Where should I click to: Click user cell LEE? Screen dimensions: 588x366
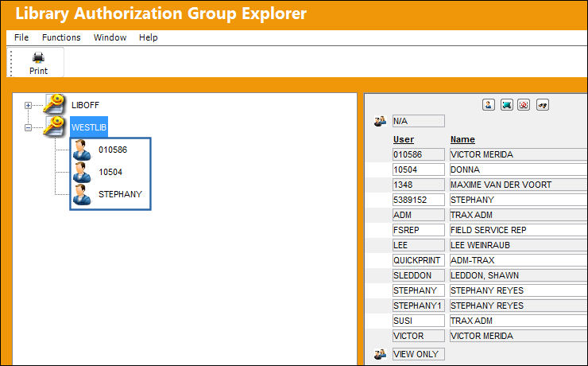click(419, 245)
